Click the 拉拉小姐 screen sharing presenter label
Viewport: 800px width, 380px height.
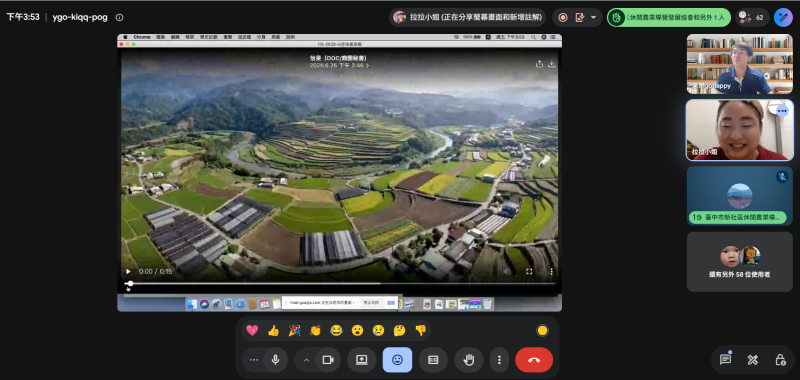click(x=466, y=17)
